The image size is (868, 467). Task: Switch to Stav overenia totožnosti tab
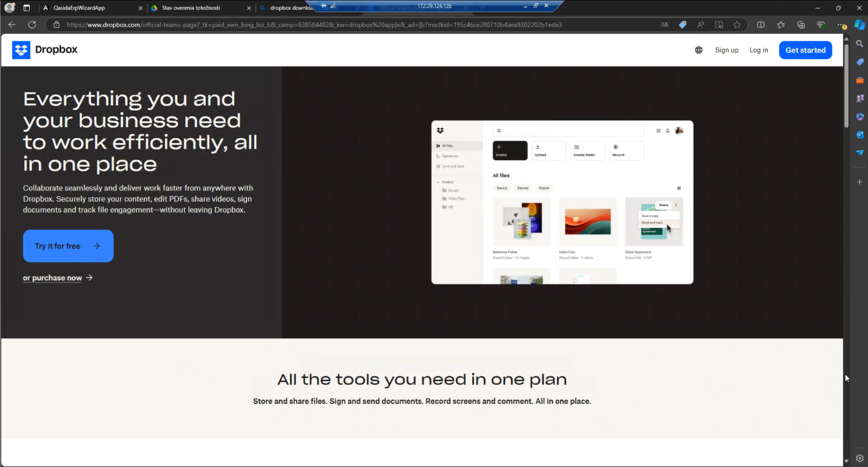point(191,8)
